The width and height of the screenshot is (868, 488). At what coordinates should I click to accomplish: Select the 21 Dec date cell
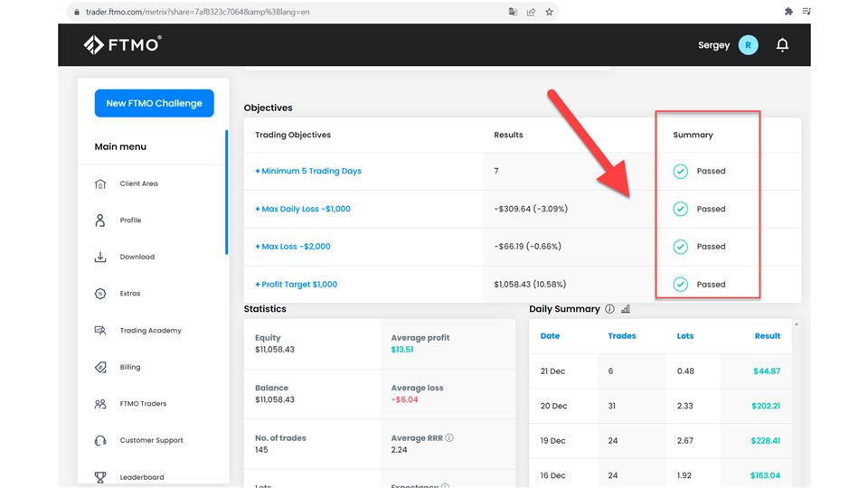tap(552, 371)
